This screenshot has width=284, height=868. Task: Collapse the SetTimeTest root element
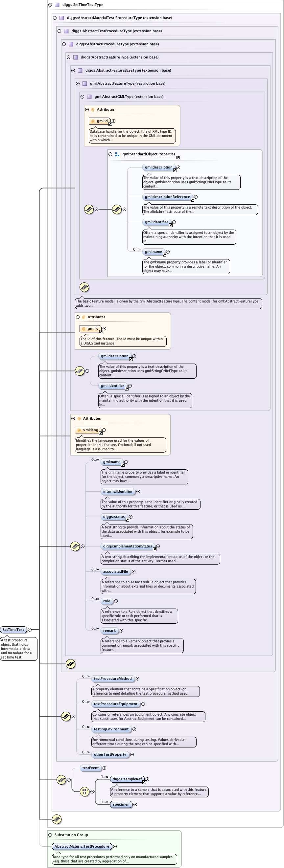coord(30,630)
